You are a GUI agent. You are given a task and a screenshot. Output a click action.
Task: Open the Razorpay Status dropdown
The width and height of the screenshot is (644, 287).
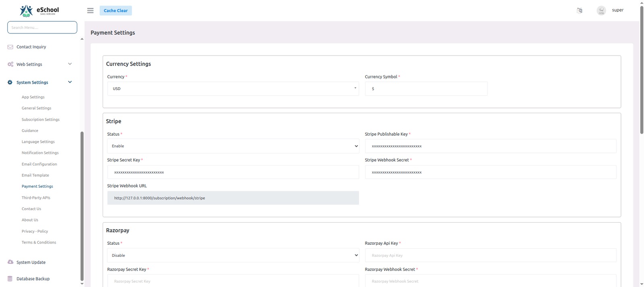(233, 255)
